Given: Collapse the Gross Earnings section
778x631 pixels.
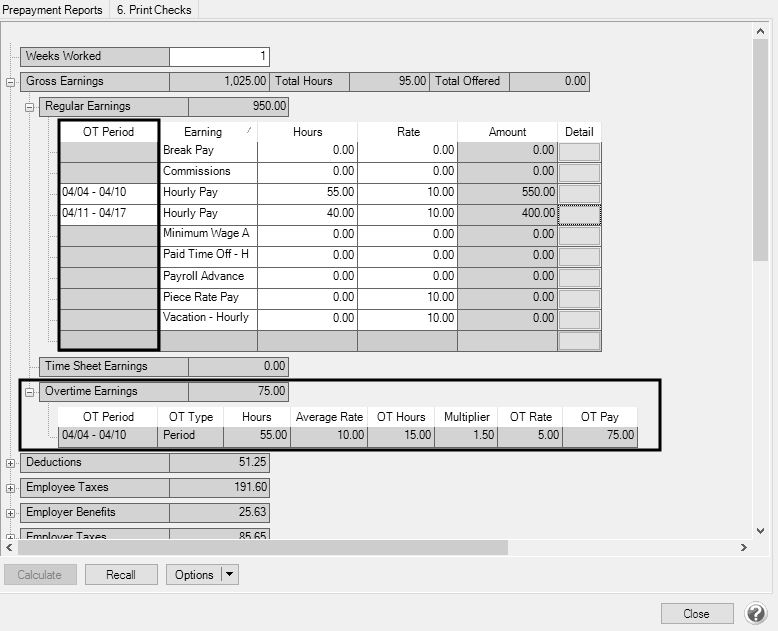Looking at the screenshot, I should click(11, 82).
